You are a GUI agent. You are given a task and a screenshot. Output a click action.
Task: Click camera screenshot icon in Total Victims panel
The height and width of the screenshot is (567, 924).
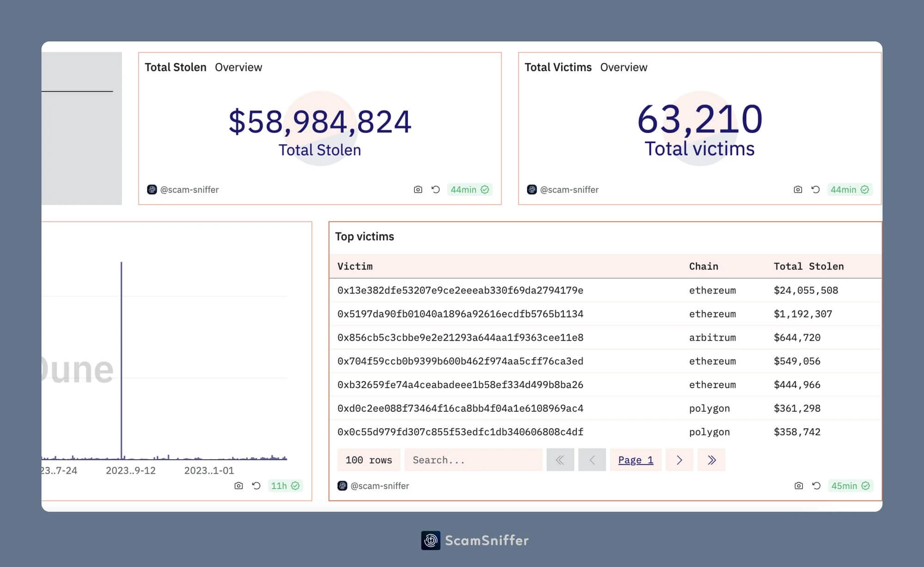click(x=798, y=189)
